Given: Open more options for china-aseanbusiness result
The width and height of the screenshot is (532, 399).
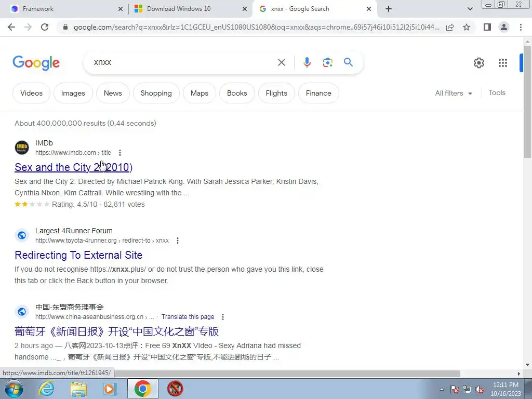Looking at the screenshot, I should [222, 317].
